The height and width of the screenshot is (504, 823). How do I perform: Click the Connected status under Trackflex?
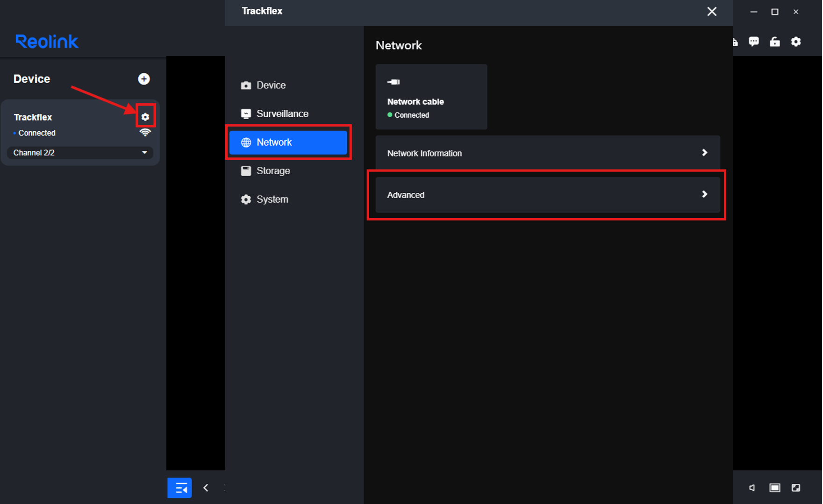point(35,133)
